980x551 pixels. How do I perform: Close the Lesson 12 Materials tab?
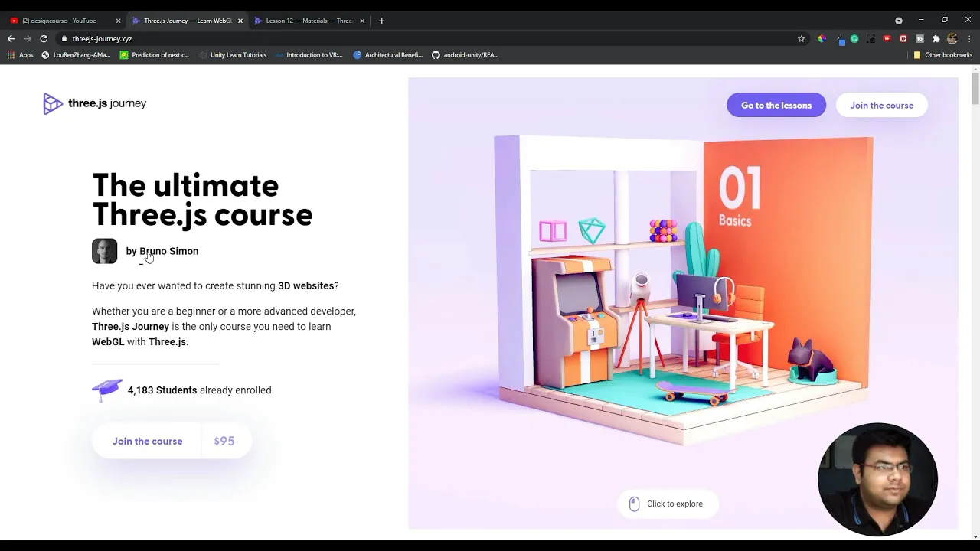click(x=362, y=21)
